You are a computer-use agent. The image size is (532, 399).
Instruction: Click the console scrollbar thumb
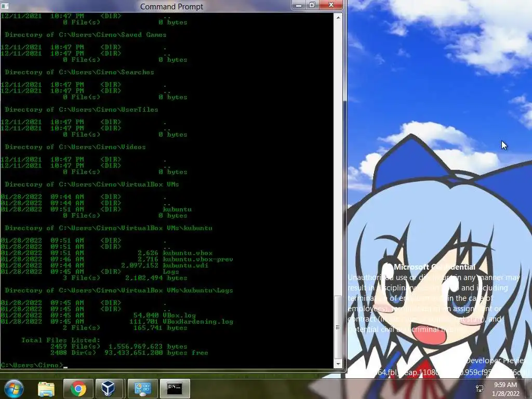pos(338,327)
